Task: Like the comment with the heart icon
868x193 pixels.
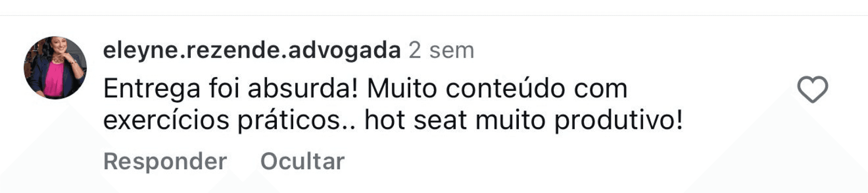Action: (812, 89)
